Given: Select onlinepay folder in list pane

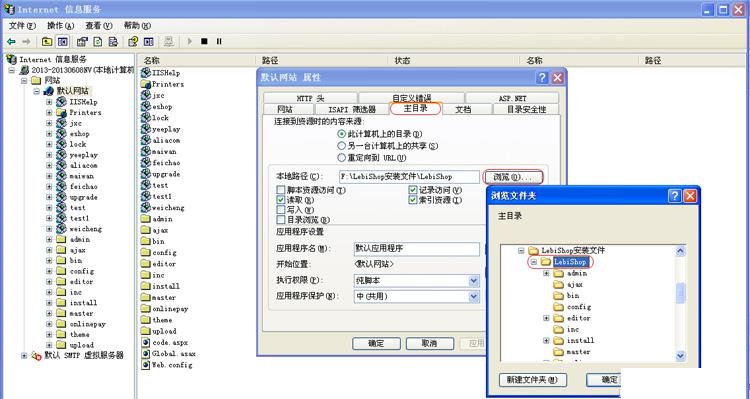Looking at the screenshot, I should point(165,309).
